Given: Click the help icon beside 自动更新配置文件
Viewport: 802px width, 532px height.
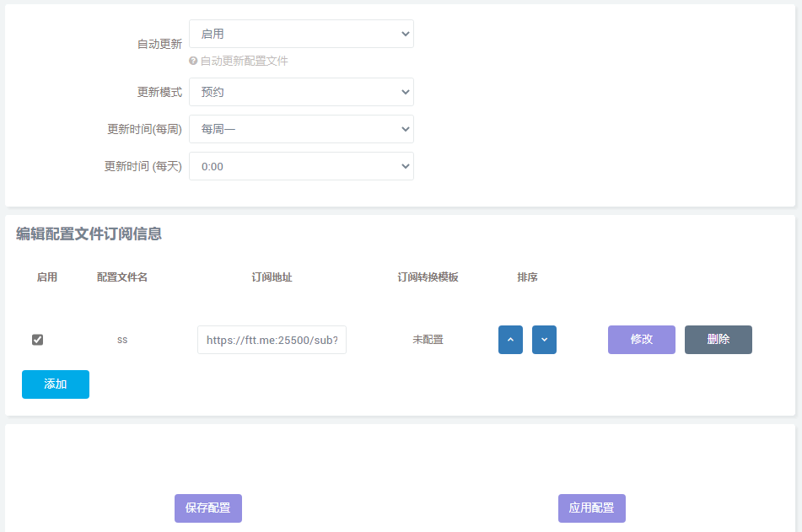Looking at the screenshot, I should coord(193,62).
